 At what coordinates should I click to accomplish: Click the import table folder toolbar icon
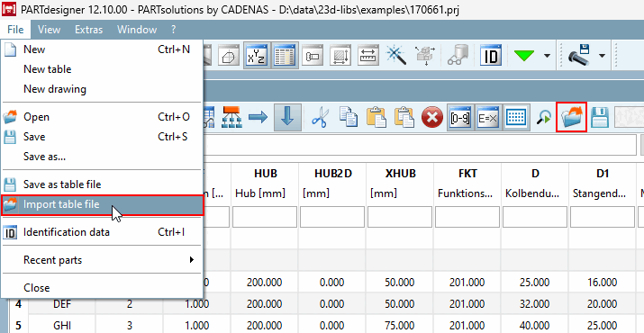click(x=571, y=117)
